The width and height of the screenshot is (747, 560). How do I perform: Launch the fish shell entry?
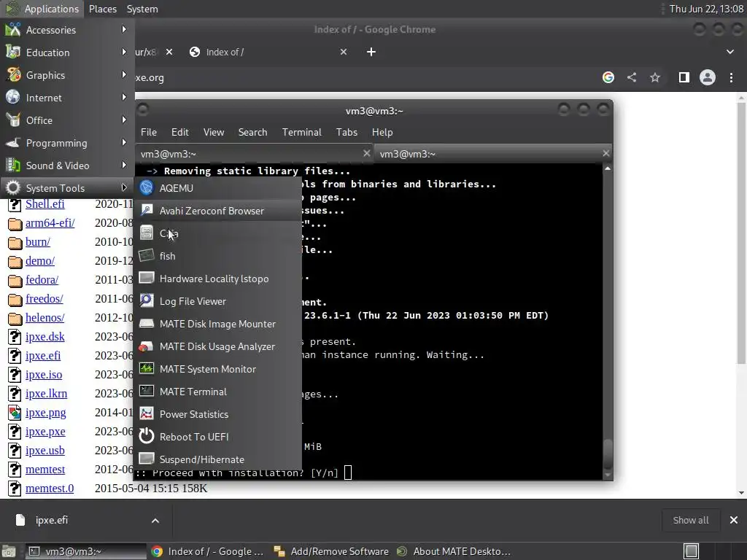click(217, 256)
